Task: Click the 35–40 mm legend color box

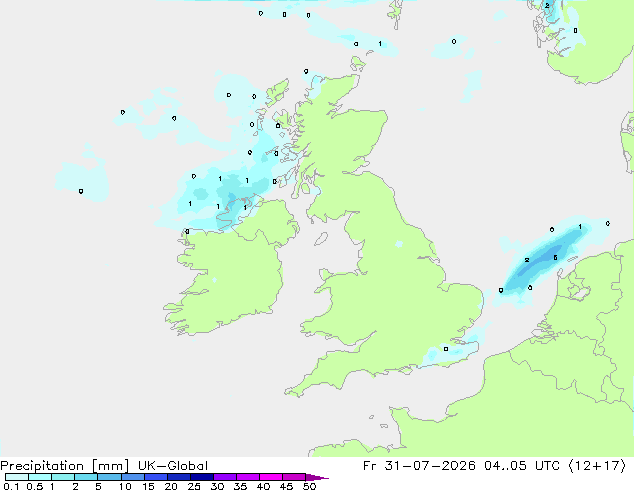Action: 247,477
